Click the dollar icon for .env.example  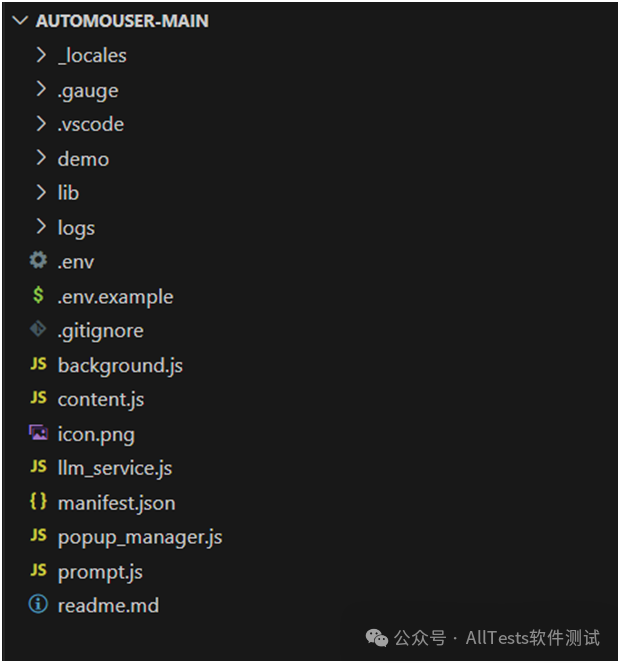[38, 295]
